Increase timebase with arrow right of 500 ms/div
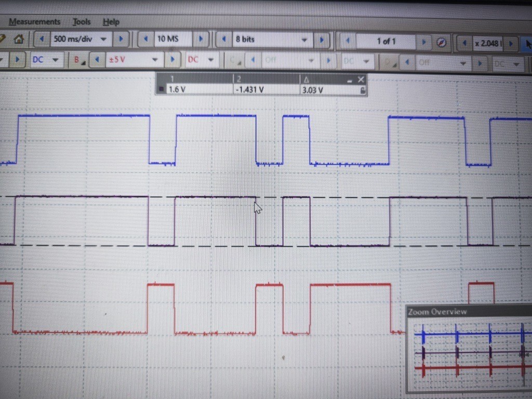Image resolution: width=532 pixels, height=399 pixels. (121, 39)
